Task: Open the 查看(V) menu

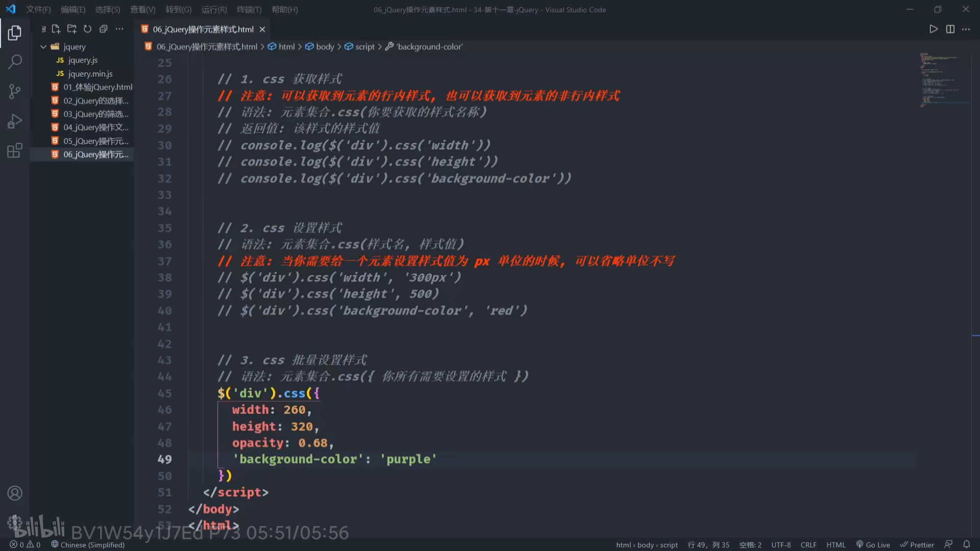Action: click(142, 9)
